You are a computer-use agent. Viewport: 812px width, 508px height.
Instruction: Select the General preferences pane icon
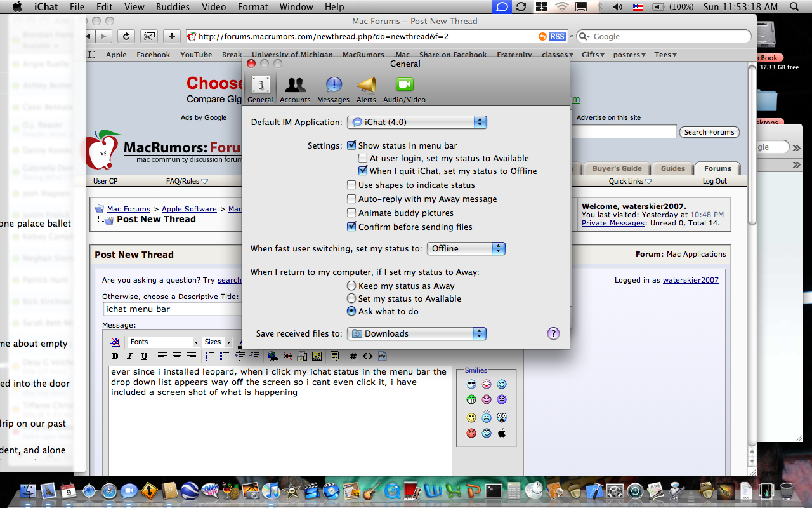tap(260, 90)
